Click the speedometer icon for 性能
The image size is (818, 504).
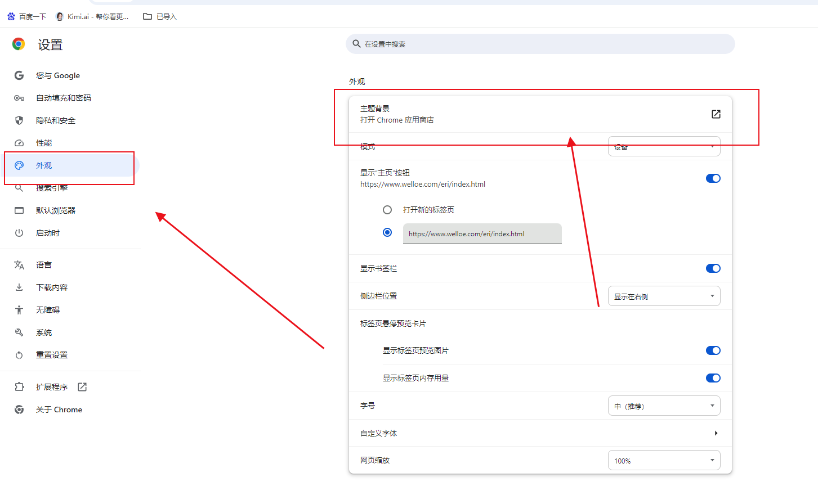[19, 143]
